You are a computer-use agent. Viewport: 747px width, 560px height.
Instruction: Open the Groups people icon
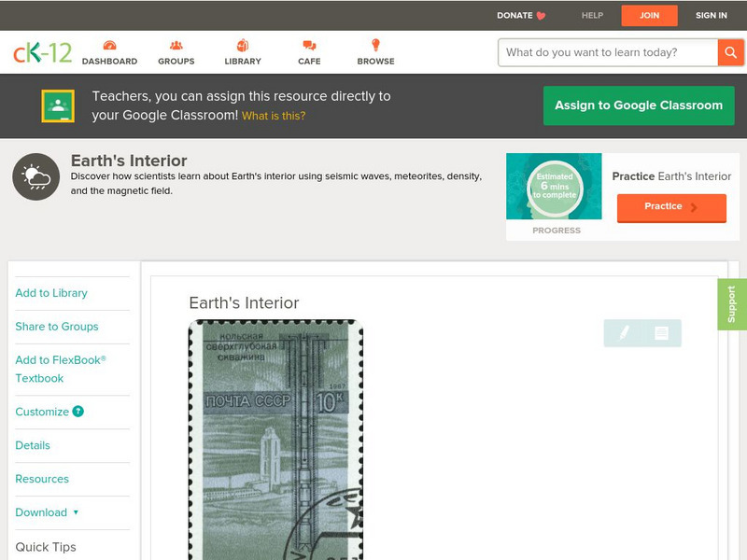tap(176, 45)
